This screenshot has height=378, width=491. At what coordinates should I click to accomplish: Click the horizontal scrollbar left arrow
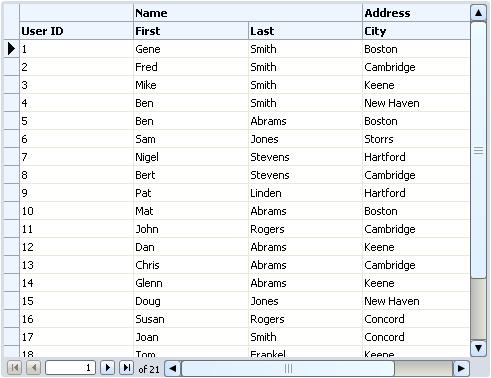point(173,369)
